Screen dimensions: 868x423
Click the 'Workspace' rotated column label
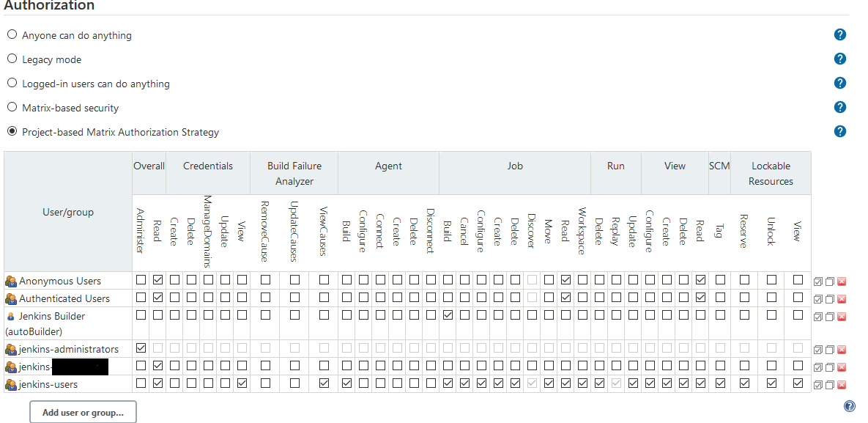coord(582,231)
